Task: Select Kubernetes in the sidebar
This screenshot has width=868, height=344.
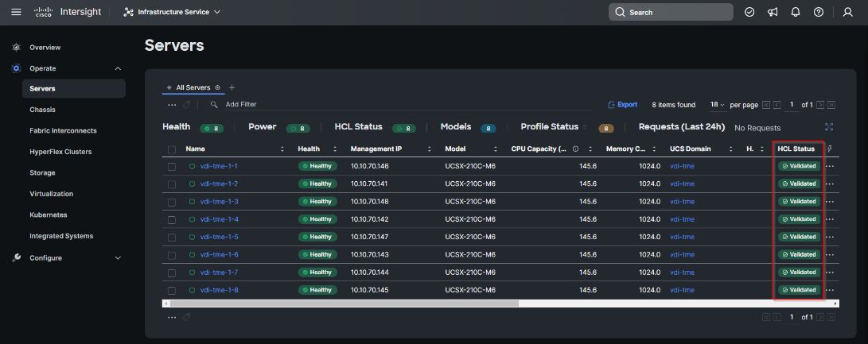Action: pos(49,215)
